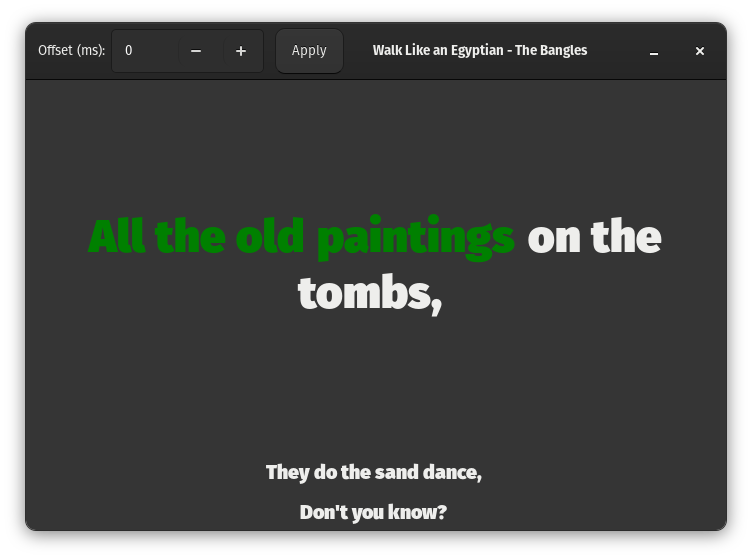Image resolution: width=752 pixels, height=559 pixels.
Task: Click the 'Offset (ms):' label
Action: pyautogui.click(x=71, y=50)
